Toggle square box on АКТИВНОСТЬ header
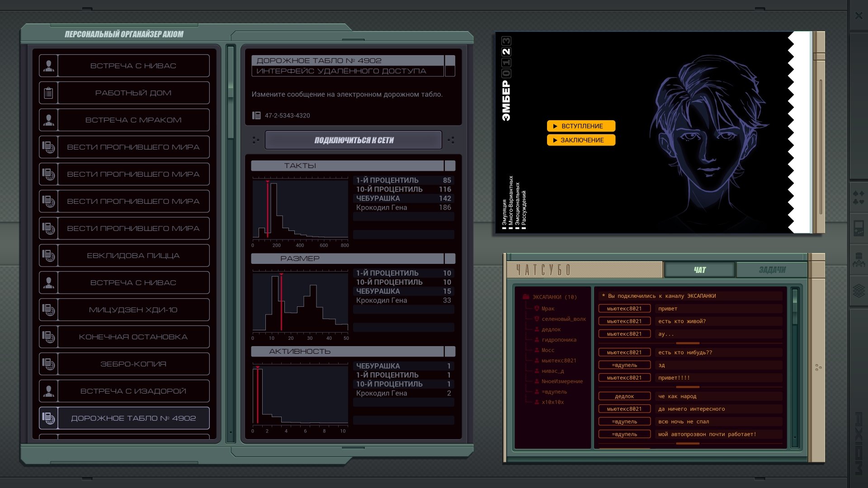The width and height of the screenshot is (868, 488). click(x=450, y=352)
